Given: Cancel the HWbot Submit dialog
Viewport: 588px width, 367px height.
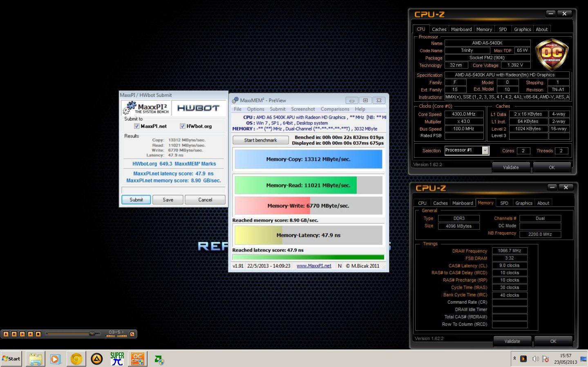Looking at the screenshot, I should tap(205, 200).
